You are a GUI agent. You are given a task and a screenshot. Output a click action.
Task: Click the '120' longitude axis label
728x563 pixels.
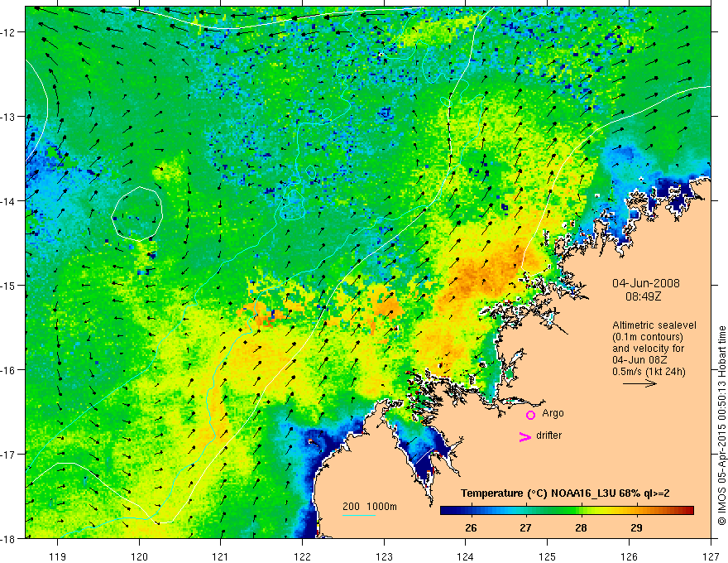click(x=139, y=556)
